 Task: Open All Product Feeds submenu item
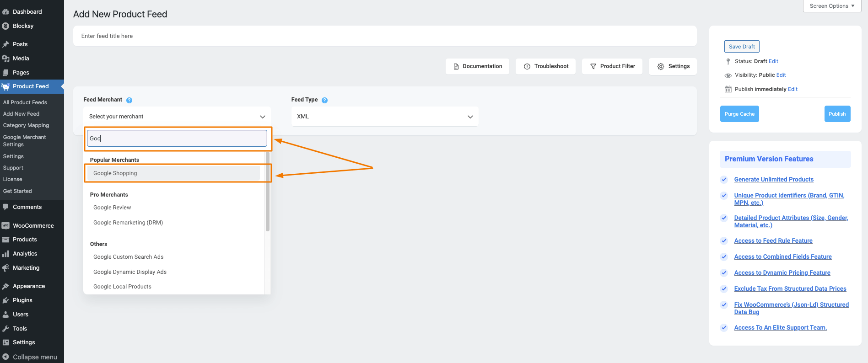pos(25,102)
